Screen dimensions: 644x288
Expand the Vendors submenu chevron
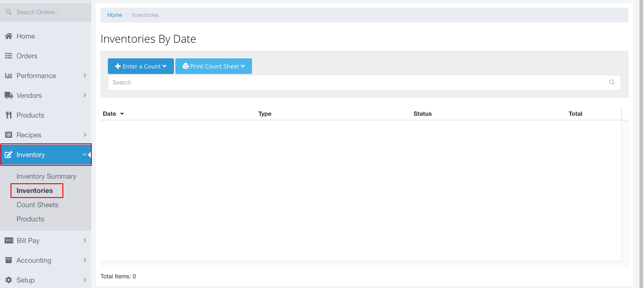tap(85, 96)
